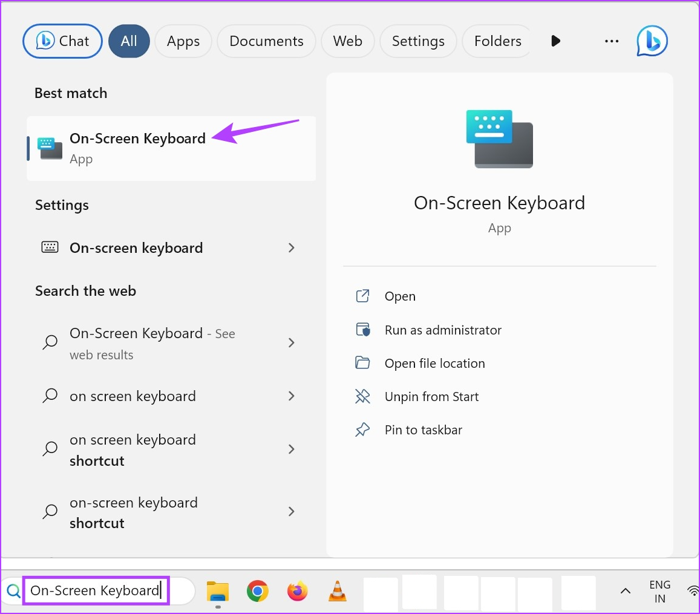Open the three-dots options menu

[611, 41]
